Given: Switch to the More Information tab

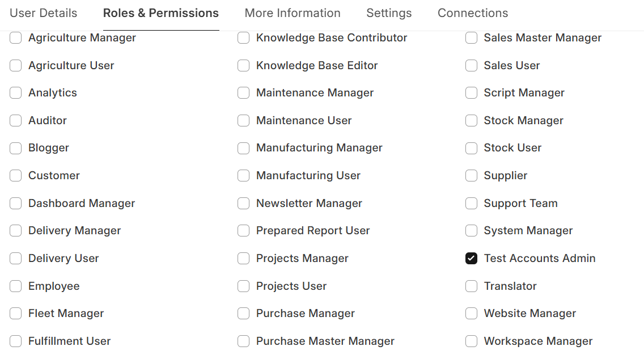Looking at the screenshot, I should (x=293, y=13).
